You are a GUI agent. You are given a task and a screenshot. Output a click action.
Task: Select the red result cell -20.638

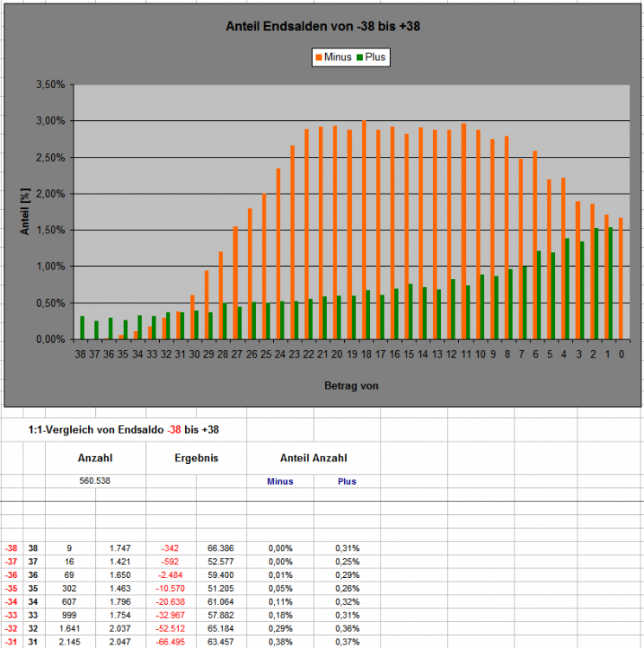point(171,601)
